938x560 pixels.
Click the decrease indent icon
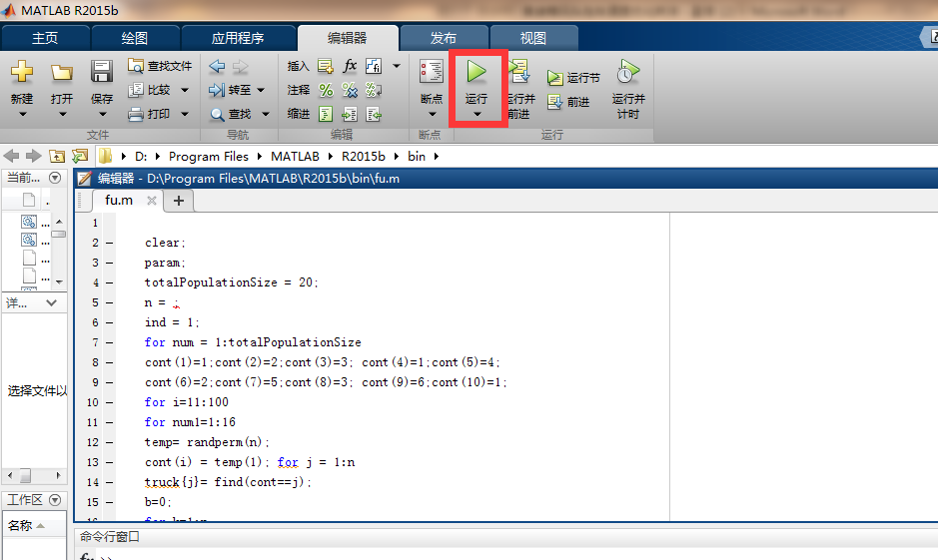[x=374, y=114]
